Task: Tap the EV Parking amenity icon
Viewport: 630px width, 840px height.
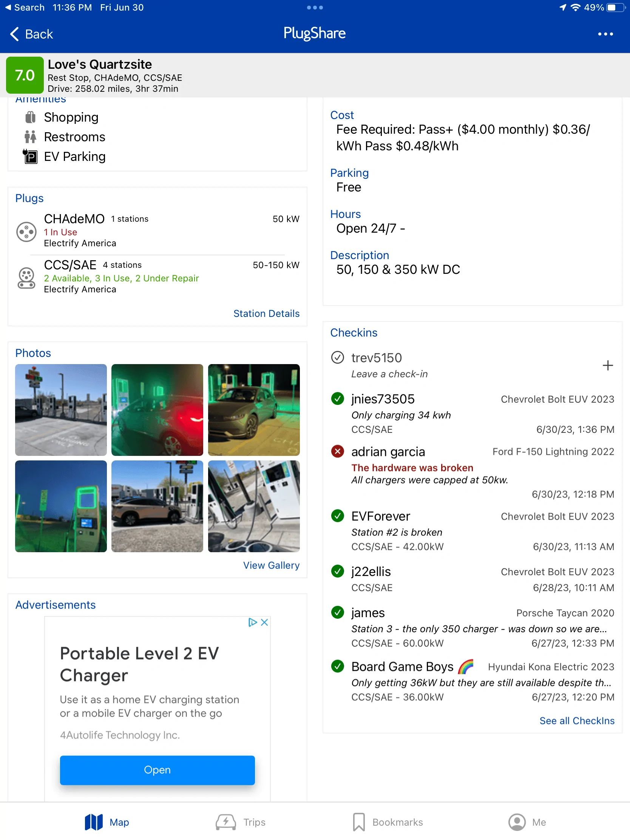Action: pyautogui.click(x=30, y=156)
